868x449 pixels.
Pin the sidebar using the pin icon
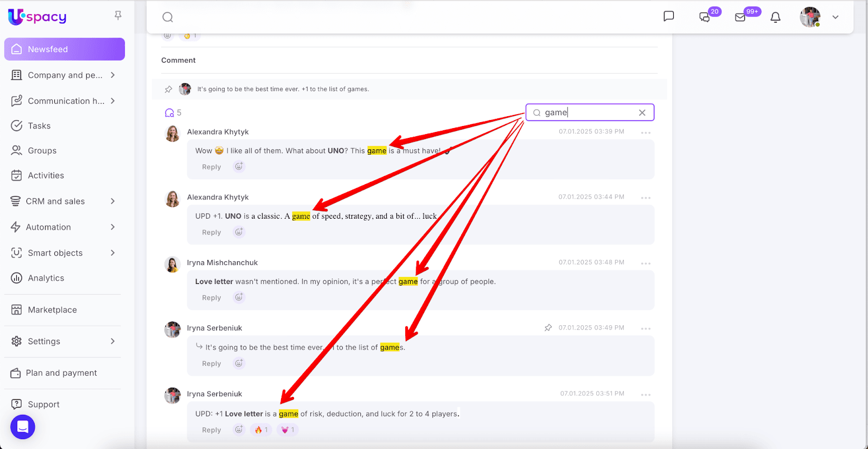[x=118, y=16]
